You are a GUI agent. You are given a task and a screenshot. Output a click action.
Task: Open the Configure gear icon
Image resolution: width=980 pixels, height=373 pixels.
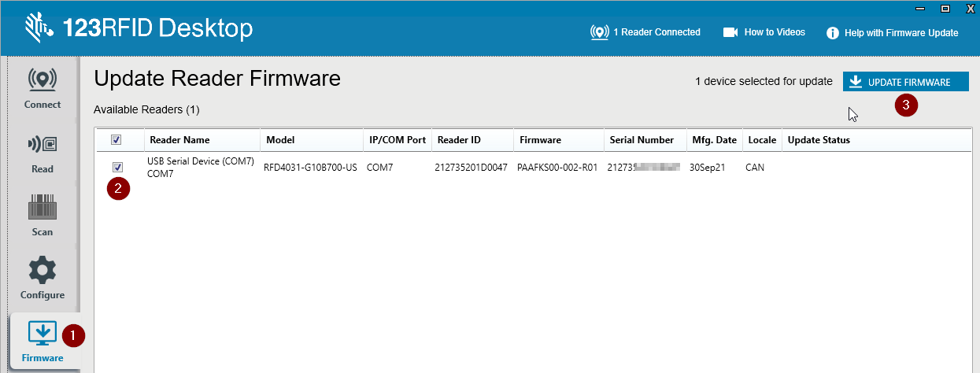[43, 271]
